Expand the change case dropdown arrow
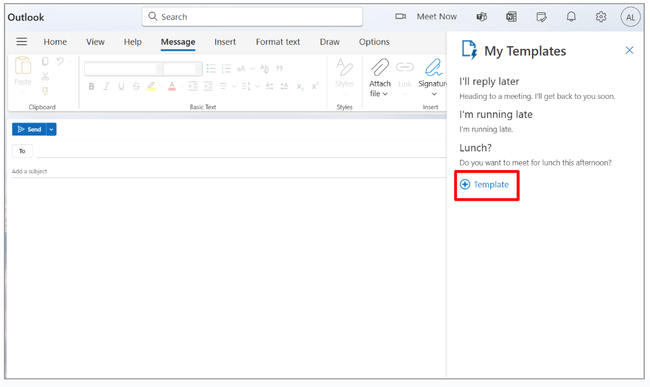Screen dimensions: 650x387 pos(252,69)
